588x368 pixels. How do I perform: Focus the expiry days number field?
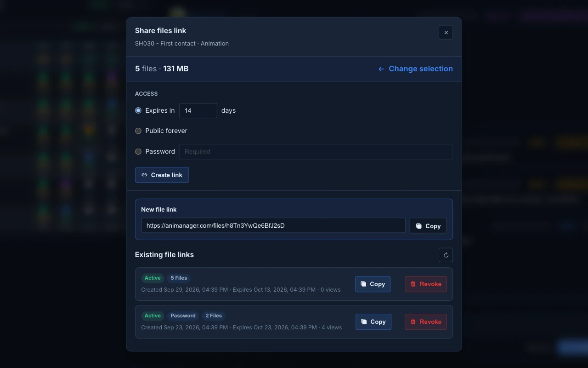tap(198, 110)
